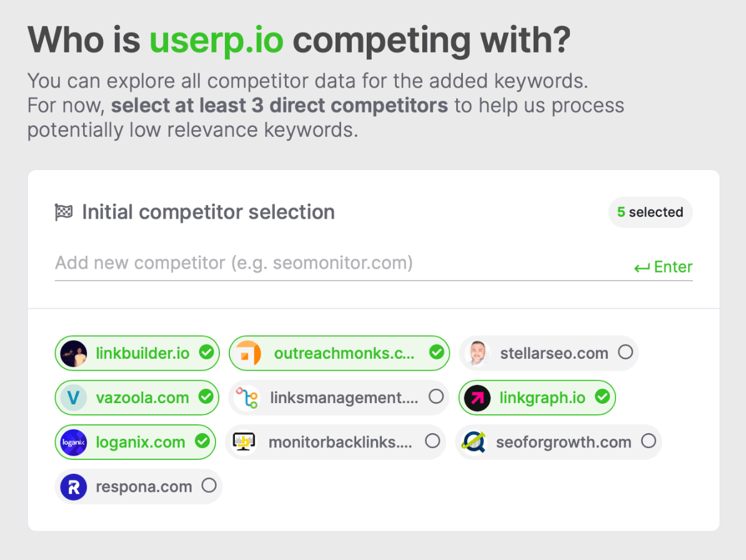This screenshot has height=560, width=746.
Task: Click the respona.com R logo
Action: (74, 487)
